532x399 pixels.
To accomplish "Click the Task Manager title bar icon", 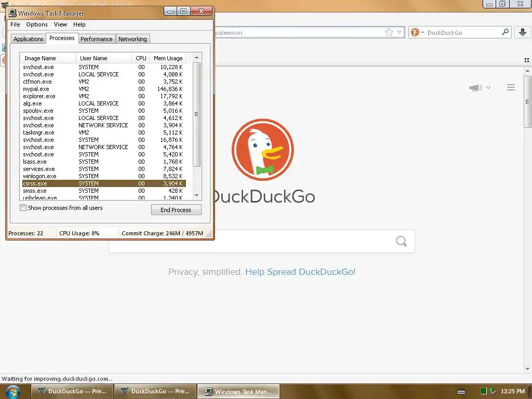I will (12, 13).
